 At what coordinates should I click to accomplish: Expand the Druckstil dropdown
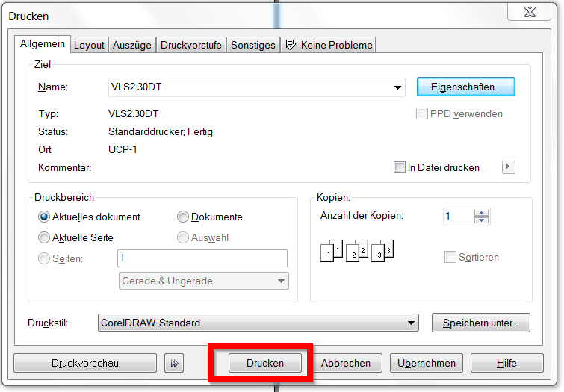pyautogui.click(x=411, y=323)
